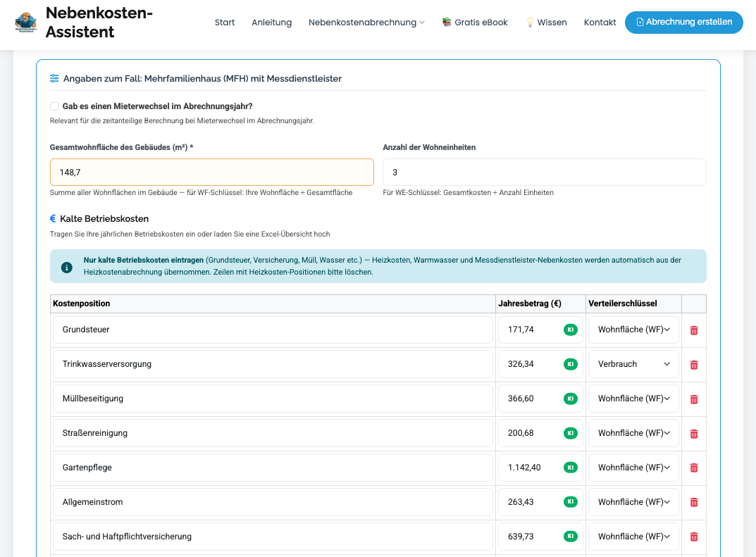Change Verteilerschlüssel for Müllbeseitigung
Viewport: 756px width, 557px height.
[x=633, y=399]
